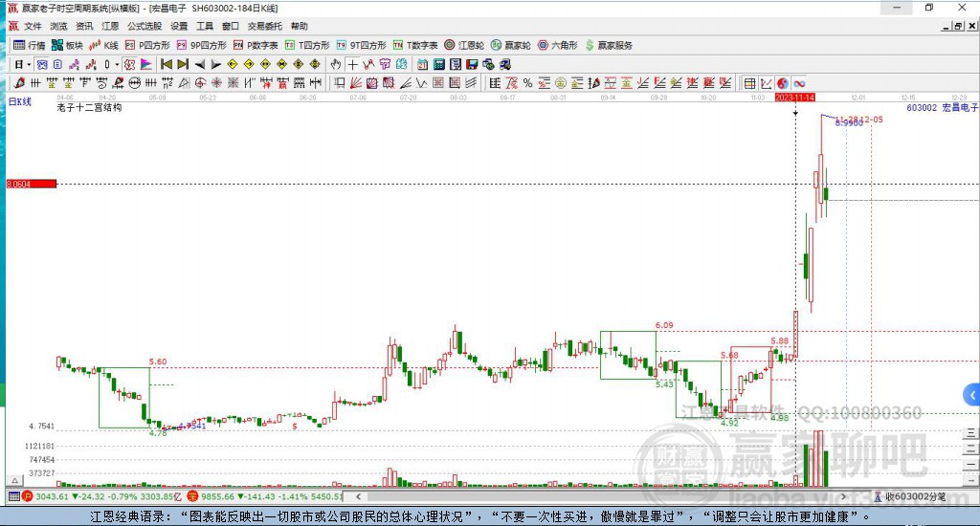Open the 设置 menu
Viewport: 980px width, 526px height.
click(179, 26)
